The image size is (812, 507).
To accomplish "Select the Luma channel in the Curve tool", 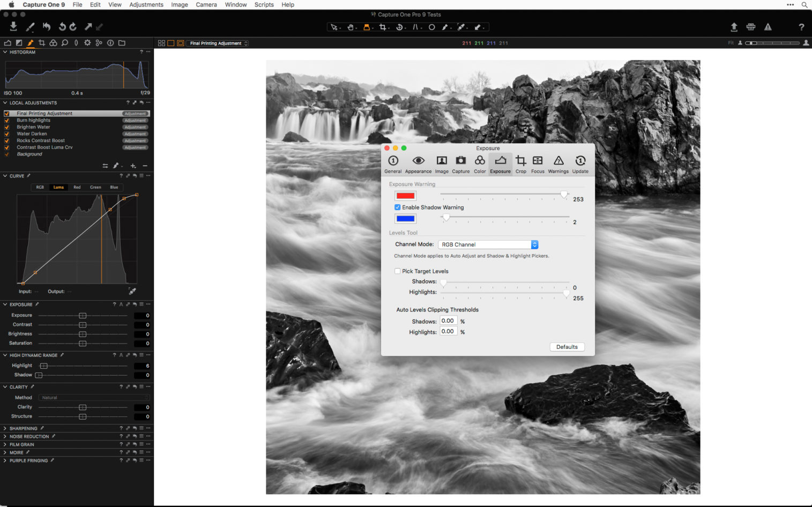I will (x=58, y=187).
